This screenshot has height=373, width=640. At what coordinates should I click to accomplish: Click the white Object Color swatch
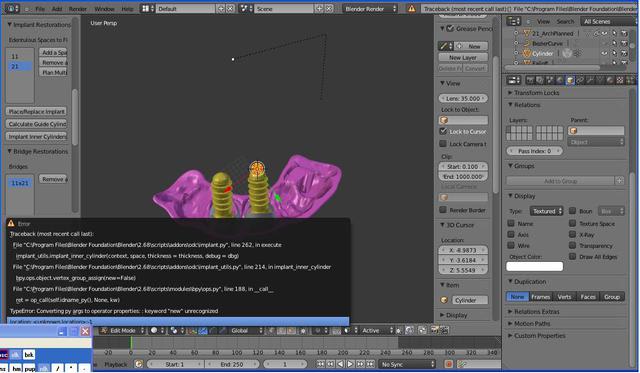pos(534,266)
